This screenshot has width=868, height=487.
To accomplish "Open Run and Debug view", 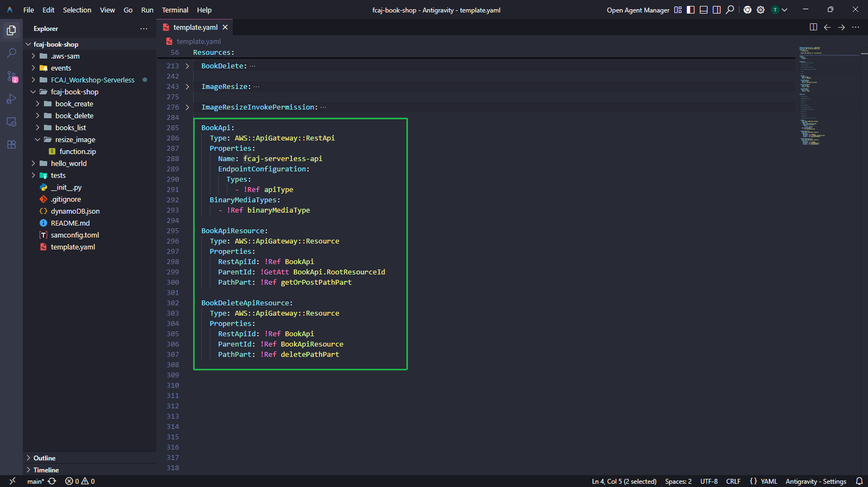I will [11, 99].
